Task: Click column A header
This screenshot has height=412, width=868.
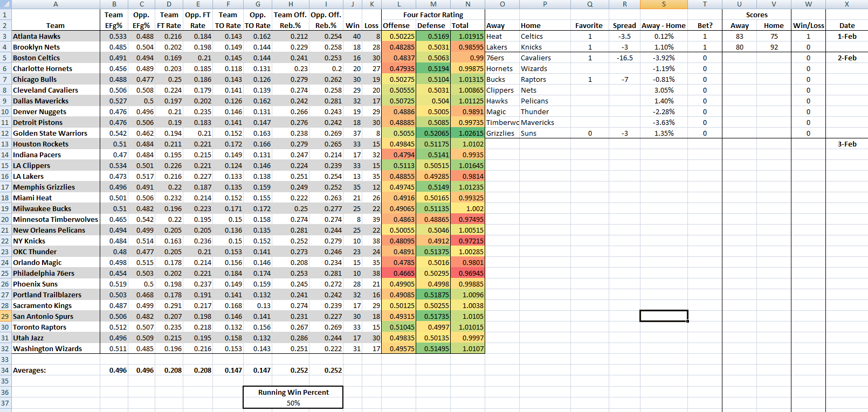Action: click(x=56, y=4)
